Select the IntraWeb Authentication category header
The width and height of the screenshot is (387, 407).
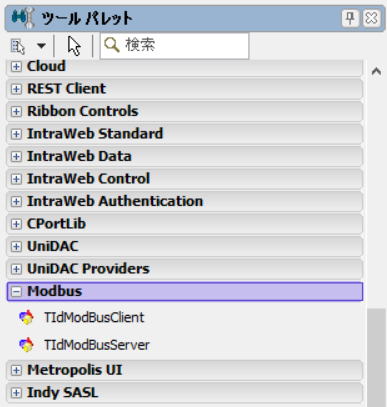[184, 201]
